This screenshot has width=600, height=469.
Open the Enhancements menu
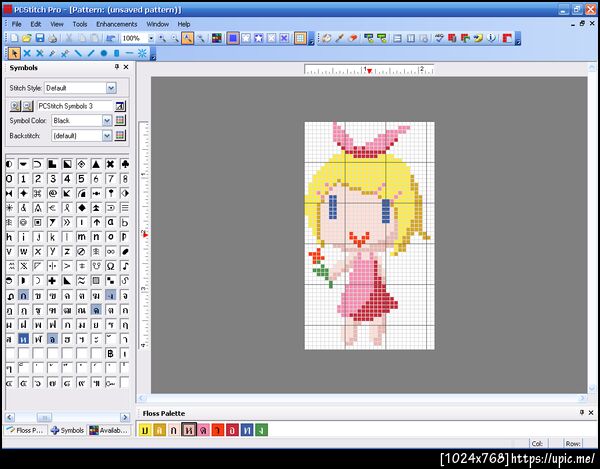pos(116,23)
